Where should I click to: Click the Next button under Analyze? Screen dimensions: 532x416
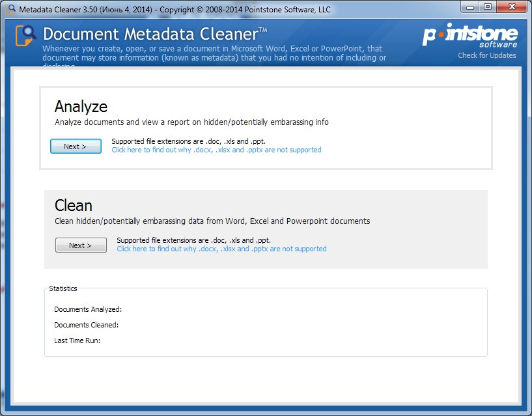coord(76,146)
